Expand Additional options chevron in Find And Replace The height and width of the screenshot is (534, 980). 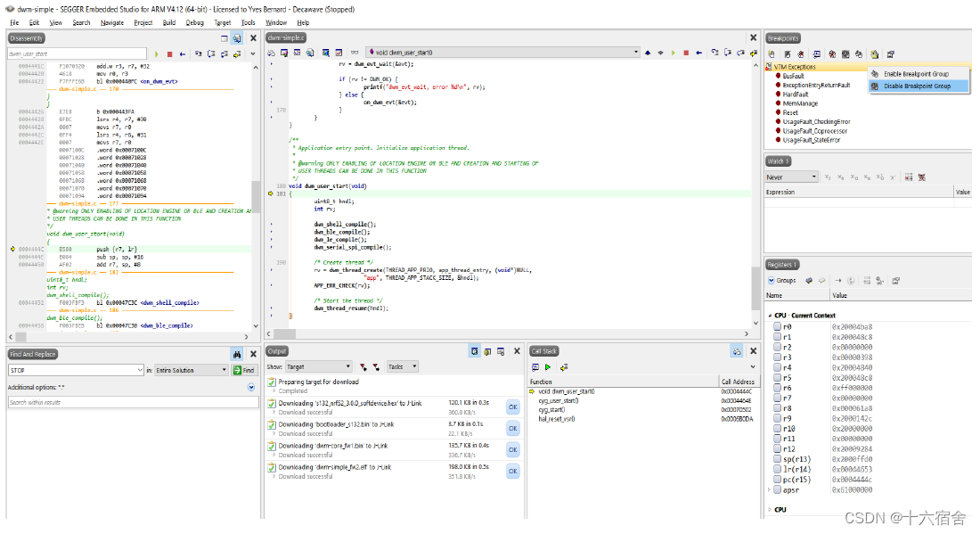click(251, 388)
